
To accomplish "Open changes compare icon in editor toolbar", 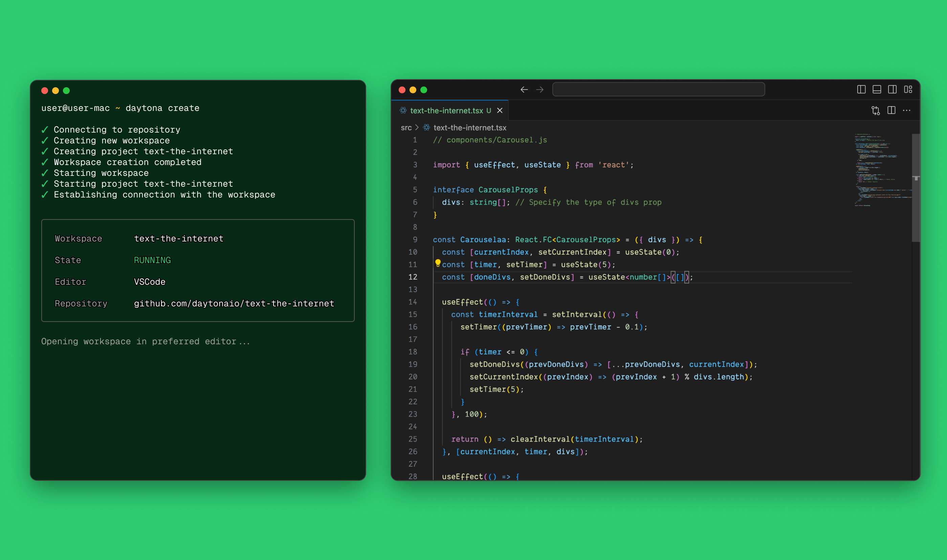I will [x=875, y=110].
